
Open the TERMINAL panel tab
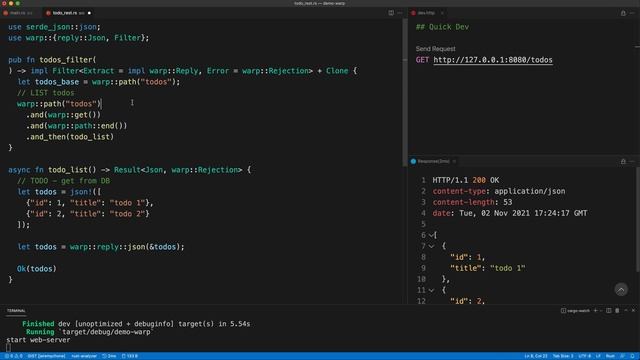[x=16, y=311]
